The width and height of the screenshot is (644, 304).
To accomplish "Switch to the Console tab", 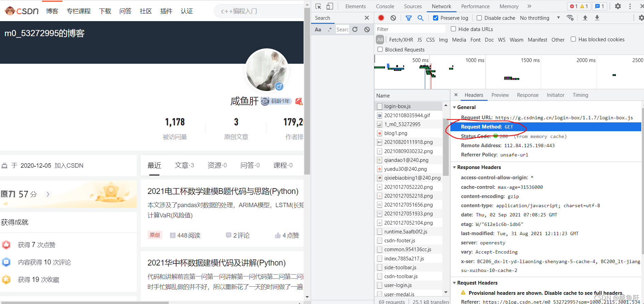I will click(385, 6).
